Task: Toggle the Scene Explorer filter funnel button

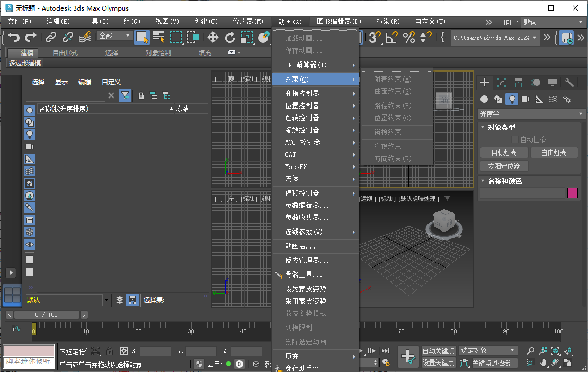Action: (125, 95)
